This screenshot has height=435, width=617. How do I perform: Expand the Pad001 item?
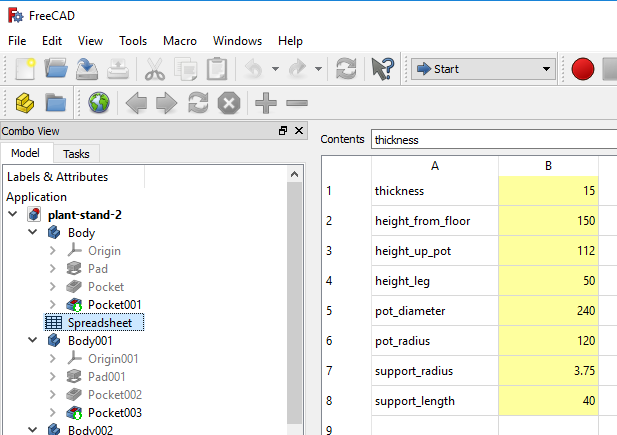[53, 376]
